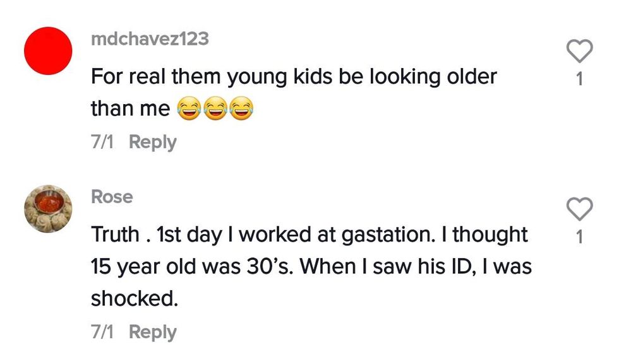Click like count under mdchavez123's heart
The image size is (619, 364).
click(x=580, y=79)
